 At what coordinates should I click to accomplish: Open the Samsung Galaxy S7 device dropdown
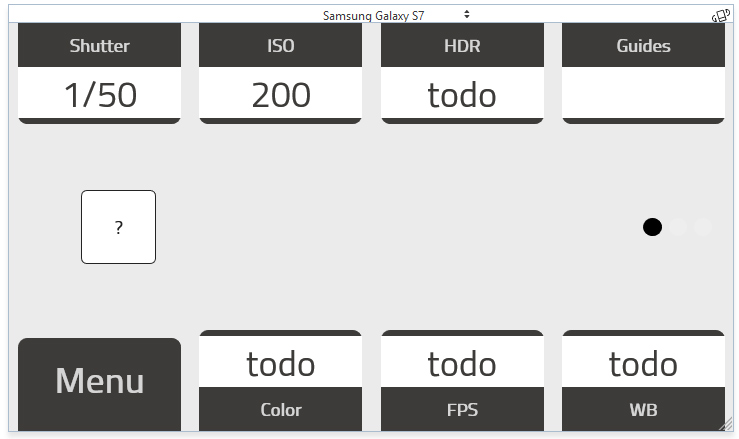coord(396,15)
